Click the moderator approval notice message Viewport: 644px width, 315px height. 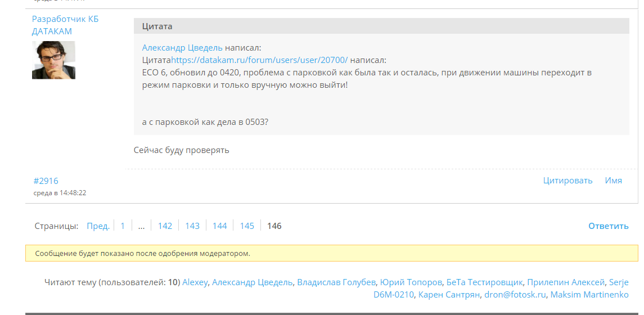[332, 253]
